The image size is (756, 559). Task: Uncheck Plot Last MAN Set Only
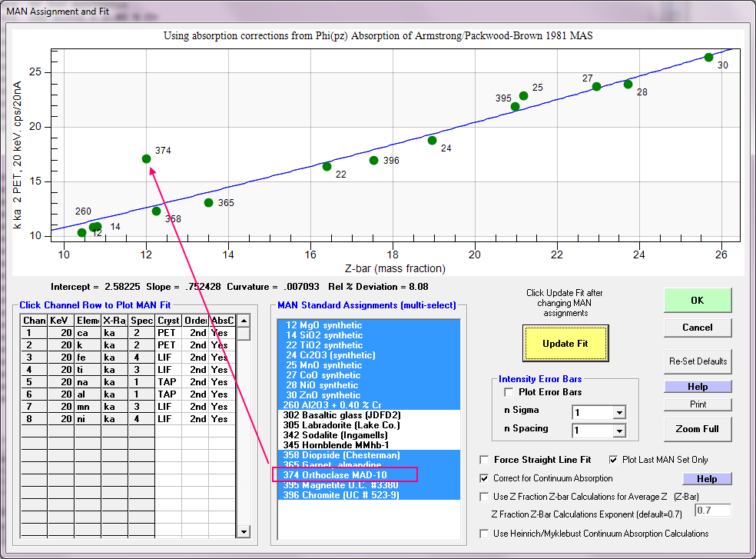(614, 460)
